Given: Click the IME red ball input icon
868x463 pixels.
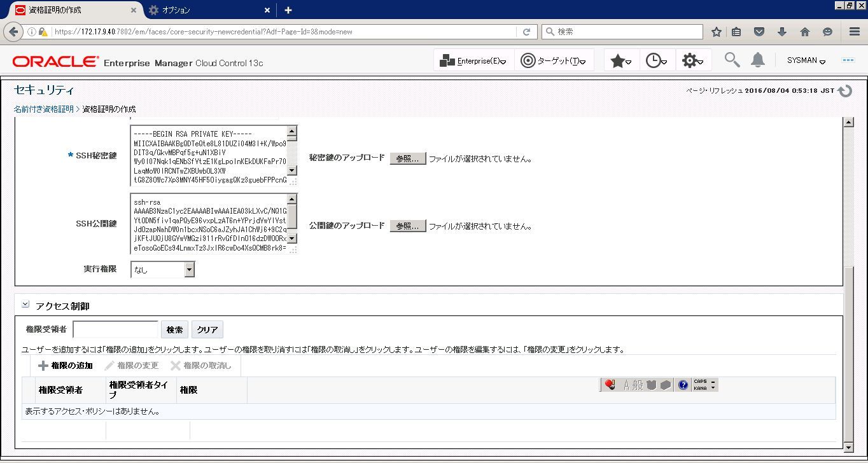Looking at the screenshot, I should tap(610, 385).
